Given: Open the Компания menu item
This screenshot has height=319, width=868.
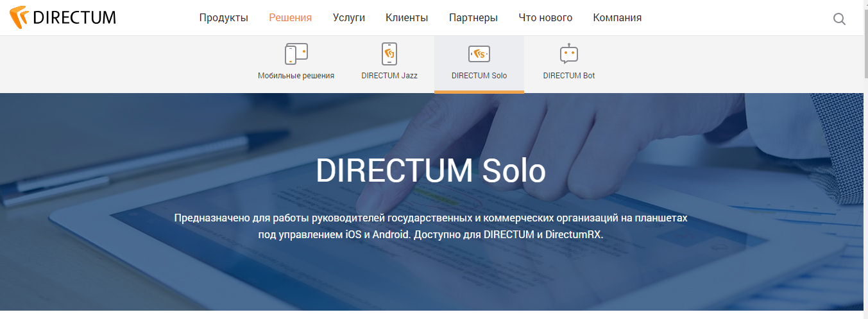Looking at the screenshot, I should click(x=617, y=18).
